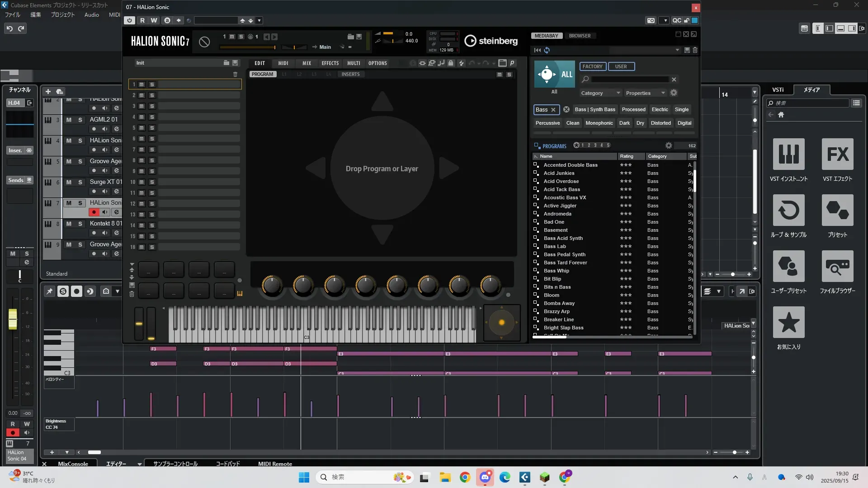Viewport: 868px width, 488px height.
Task: Switch to the BROWSER tab
Action: (x=580, y=36)
